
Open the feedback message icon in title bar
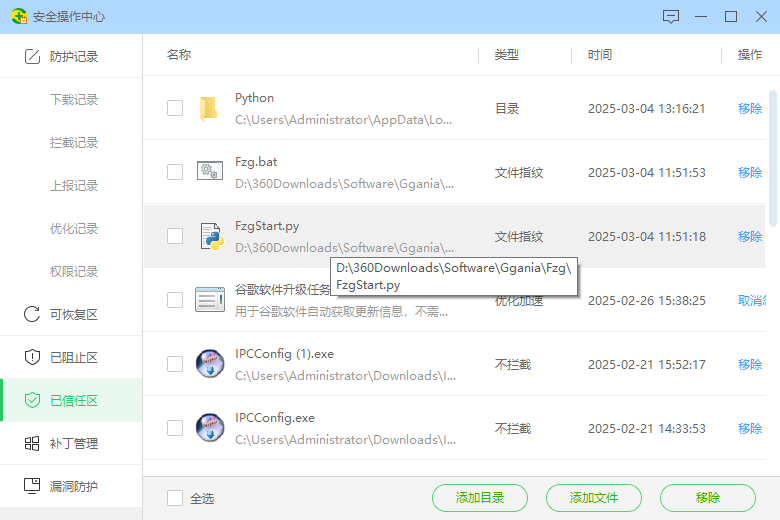click(x=671, y=17)
